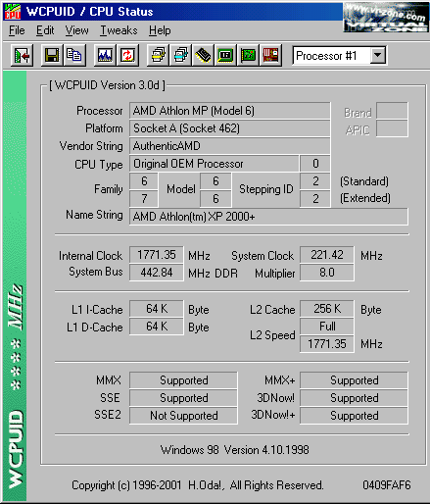This screenshot has width=430, height=504.
Task: Click the extended Family value 7
Action: click(x=144, y=199)
